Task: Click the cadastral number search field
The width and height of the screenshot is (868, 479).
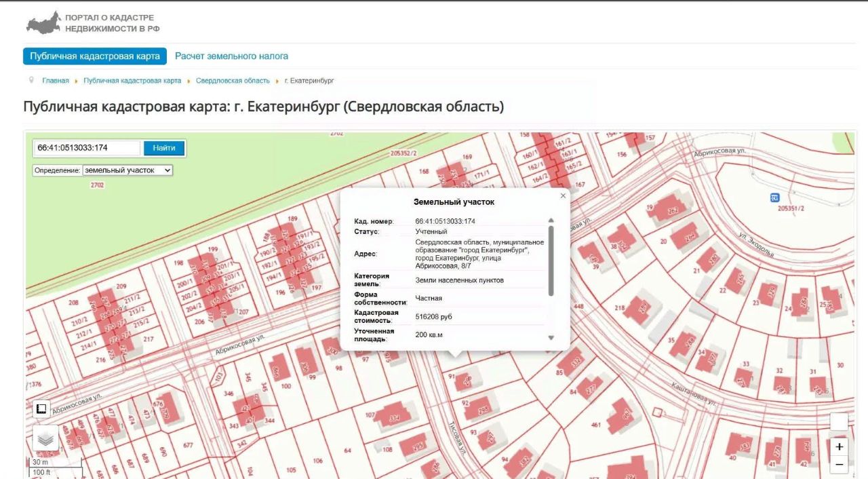Action: pyautogui.click(x=87, y=148)
